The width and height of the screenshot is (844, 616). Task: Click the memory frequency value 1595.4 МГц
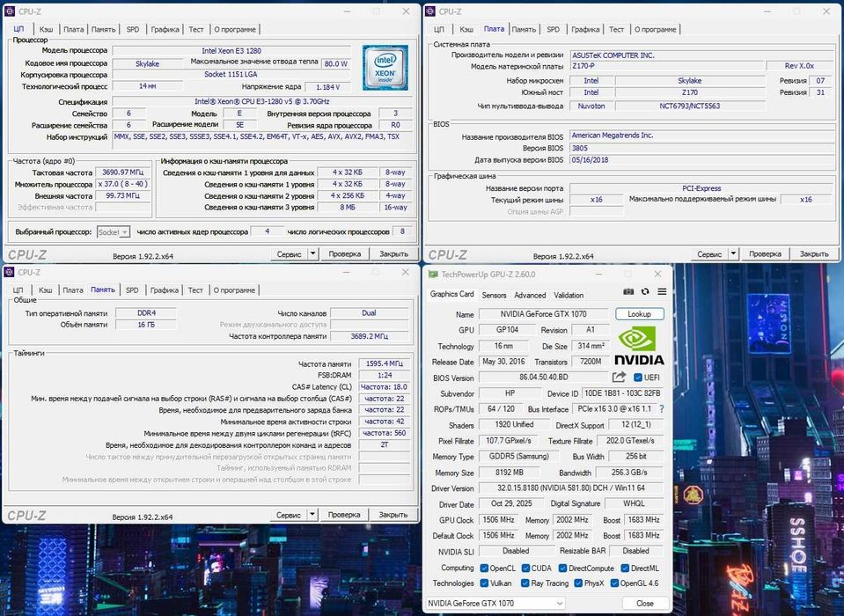[385, 363]
